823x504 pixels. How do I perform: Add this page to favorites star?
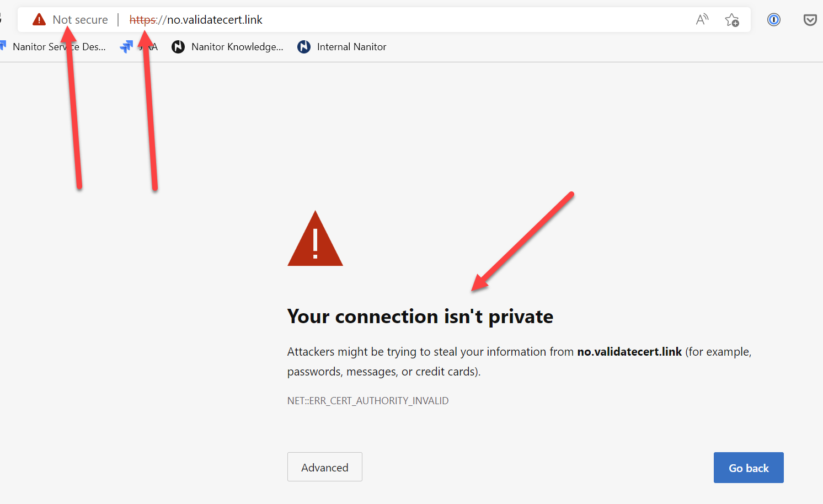pyautogui.click(x=732, y=20)
